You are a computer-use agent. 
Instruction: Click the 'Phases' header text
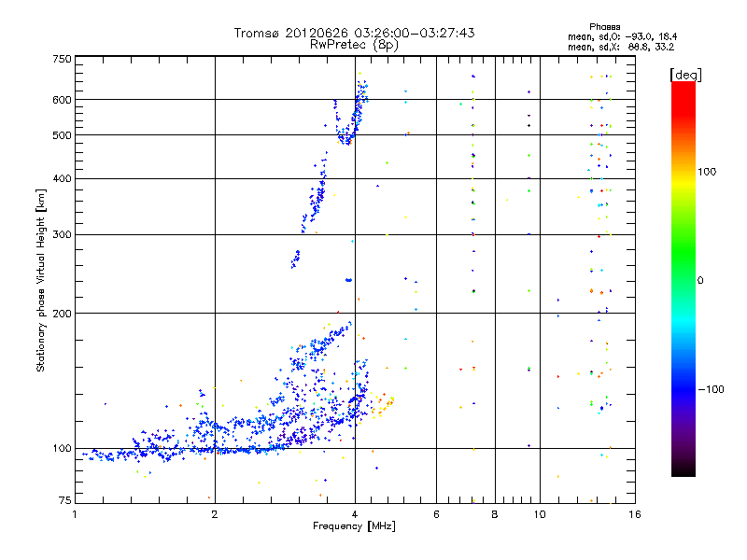point(604,27)
